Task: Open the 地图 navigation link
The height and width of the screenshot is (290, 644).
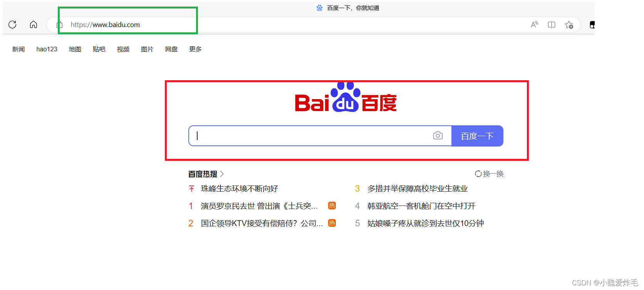Action: (x=75, y=49)
